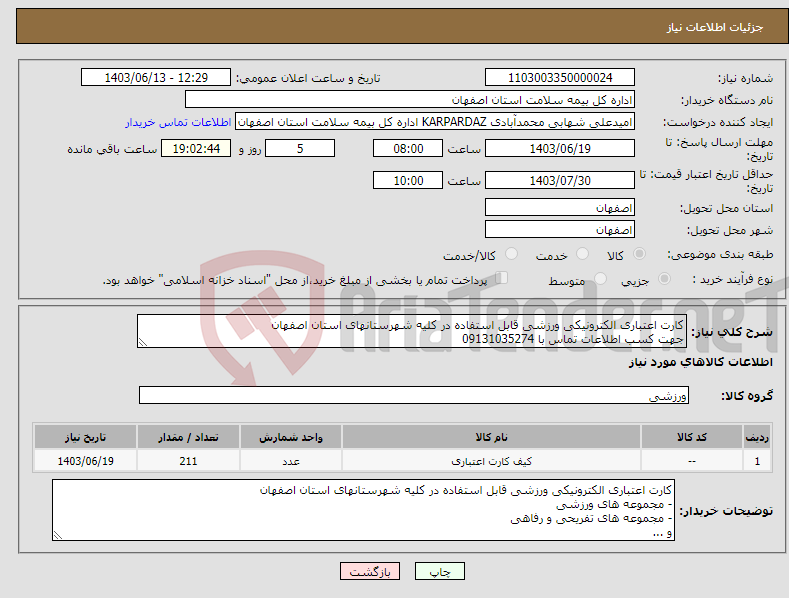Select the کالا radio button
Viewport: 789px width, 598px height.
(639, 254)
